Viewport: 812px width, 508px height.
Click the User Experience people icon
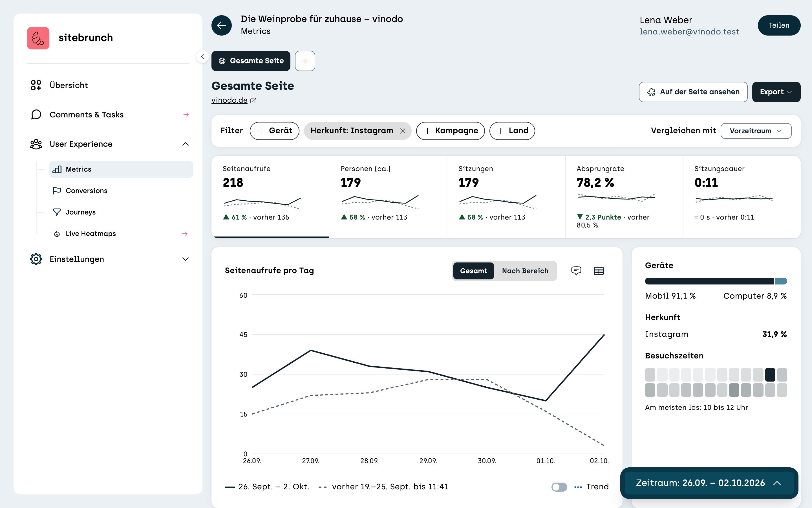coord(36,144)
